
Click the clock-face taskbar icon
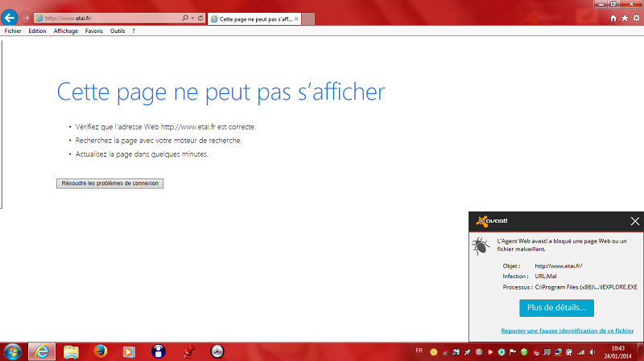coord(217,351)
